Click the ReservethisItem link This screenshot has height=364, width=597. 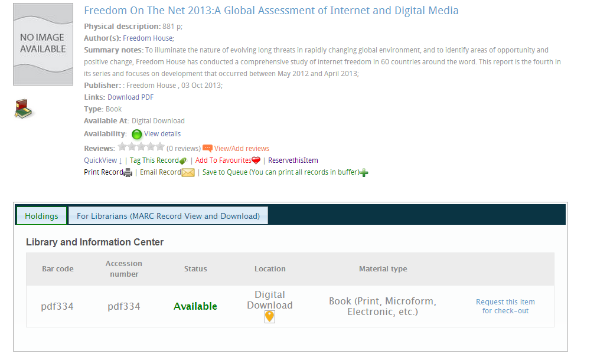pyautogui.click(x=293, y=160)
